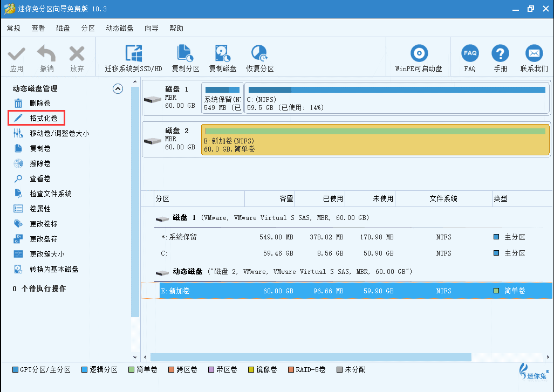
Task: Click the 简单卷 green legend swatch
Action: coord(132,370)
